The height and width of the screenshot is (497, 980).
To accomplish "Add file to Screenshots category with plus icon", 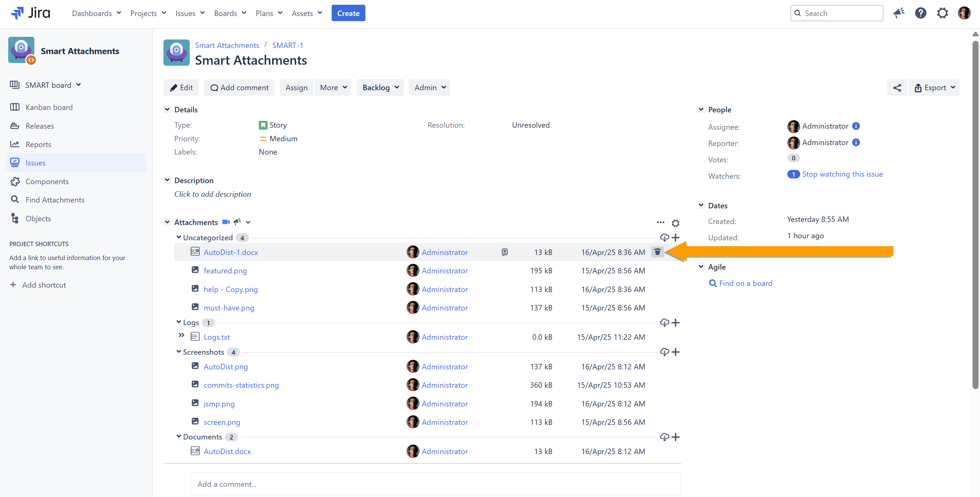I will coord(676,352).
